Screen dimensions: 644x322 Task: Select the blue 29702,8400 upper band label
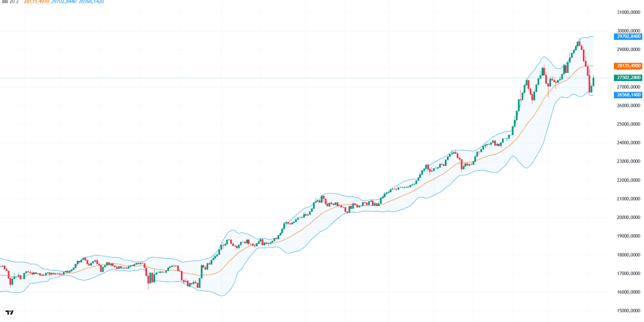628,36
